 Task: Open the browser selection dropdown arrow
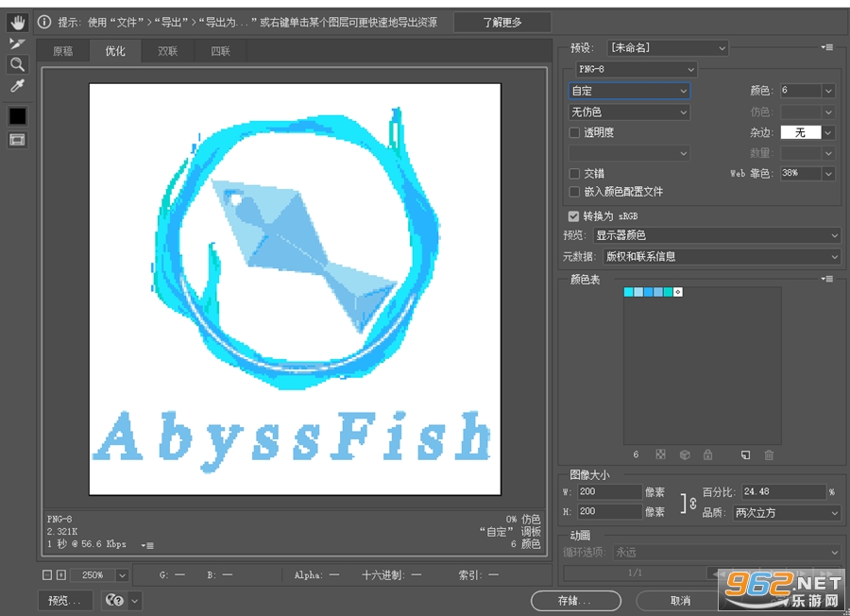pos(134,600)
